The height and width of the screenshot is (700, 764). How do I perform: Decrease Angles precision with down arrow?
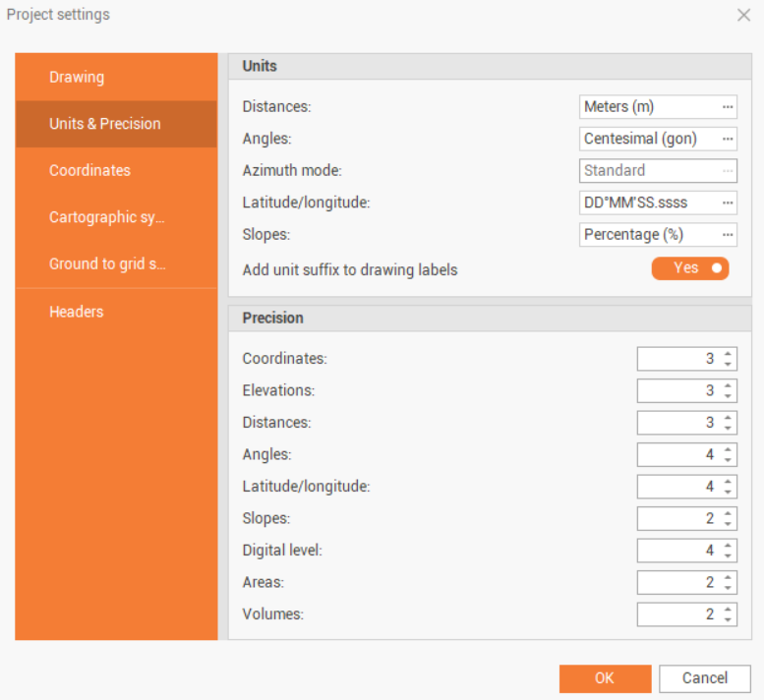(728, 460)
